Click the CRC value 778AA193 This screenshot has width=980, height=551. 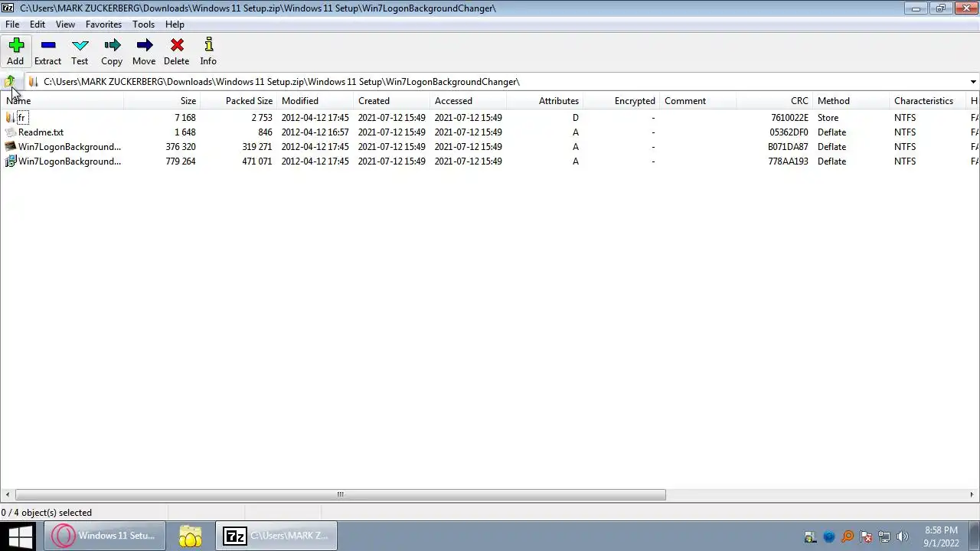point(788,161)
